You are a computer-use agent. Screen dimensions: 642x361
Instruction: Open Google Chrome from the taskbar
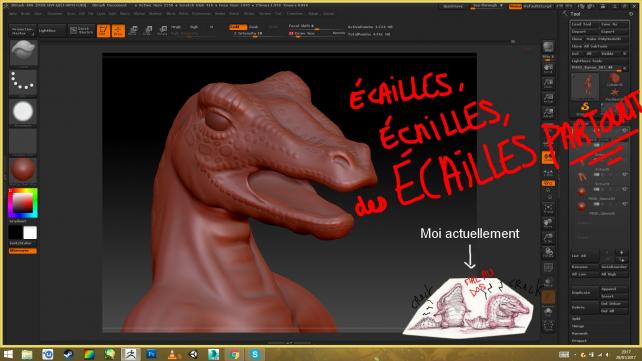234,354
